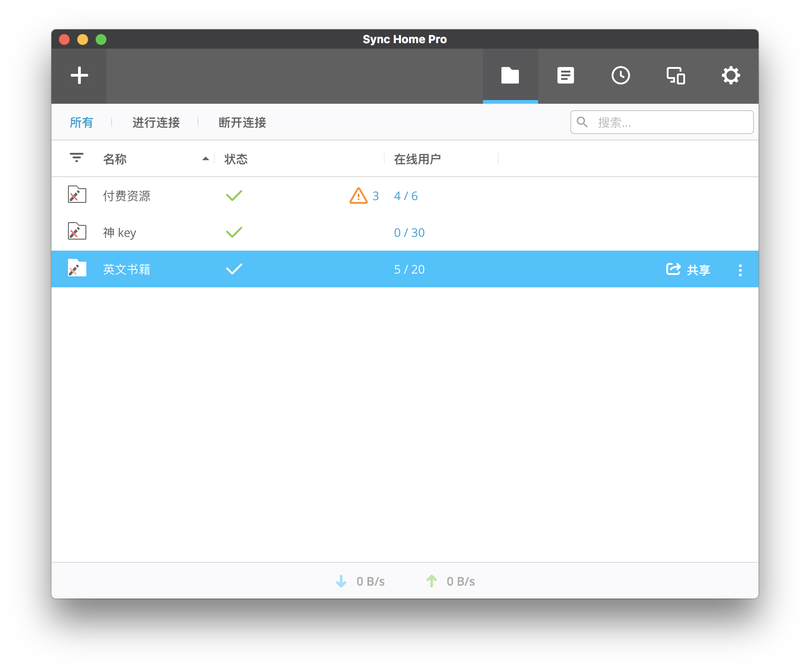Select the 英文书籍 folder name
Viewport: 810px width, 672px height.
pos(127,269)
